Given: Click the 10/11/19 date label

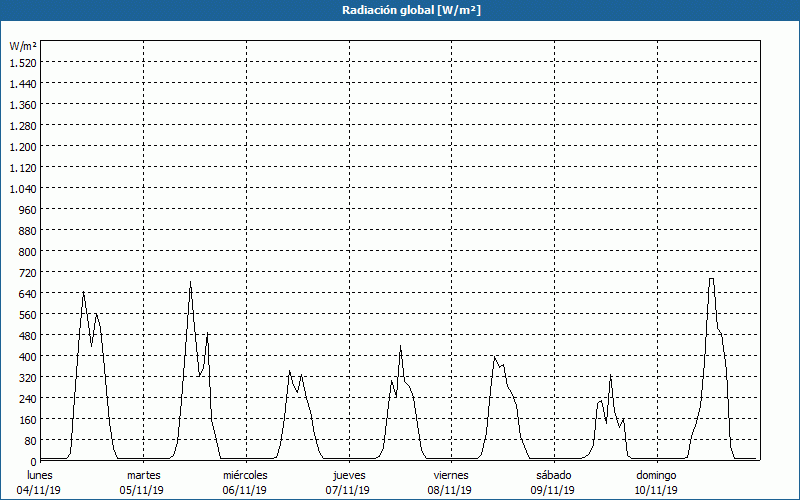Looking at the screenshot, I should point(656,490).
